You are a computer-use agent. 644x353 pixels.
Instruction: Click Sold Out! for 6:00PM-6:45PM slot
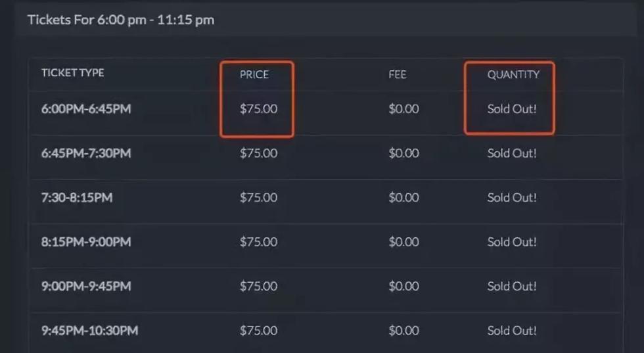(x=512, y=109)
